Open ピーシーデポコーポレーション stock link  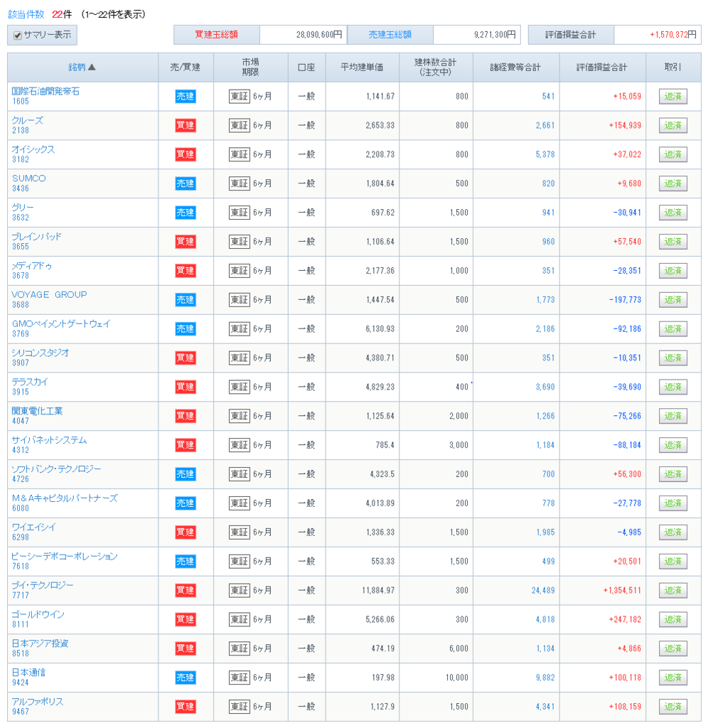tap(65, 557)
